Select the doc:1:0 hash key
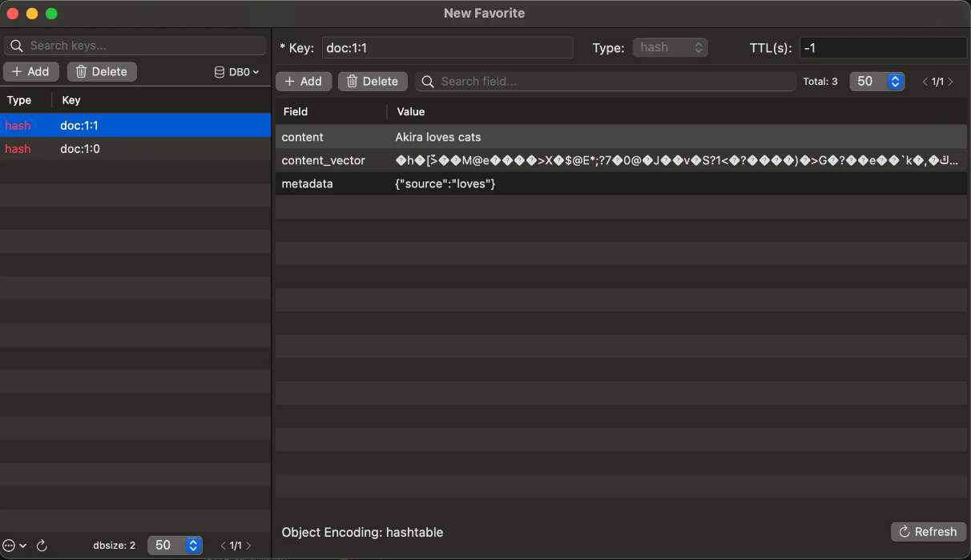The image size is (971, 560). click(80, 149)
